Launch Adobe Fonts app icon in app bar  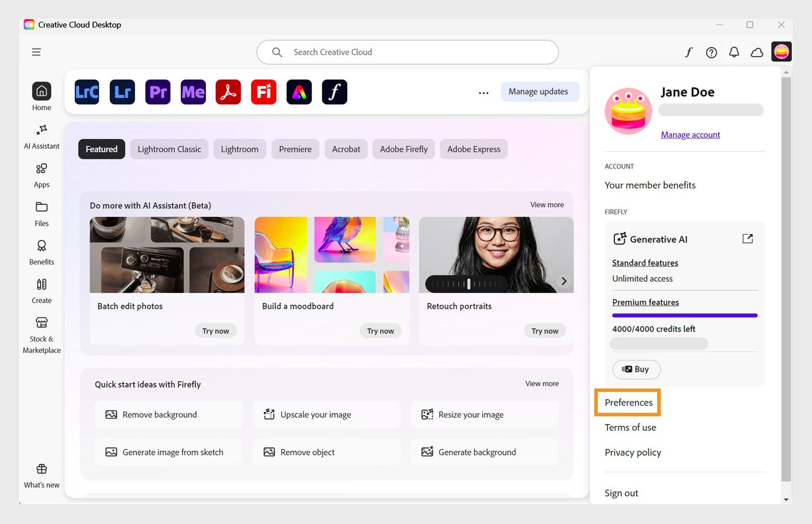click(x=334, y=92)
